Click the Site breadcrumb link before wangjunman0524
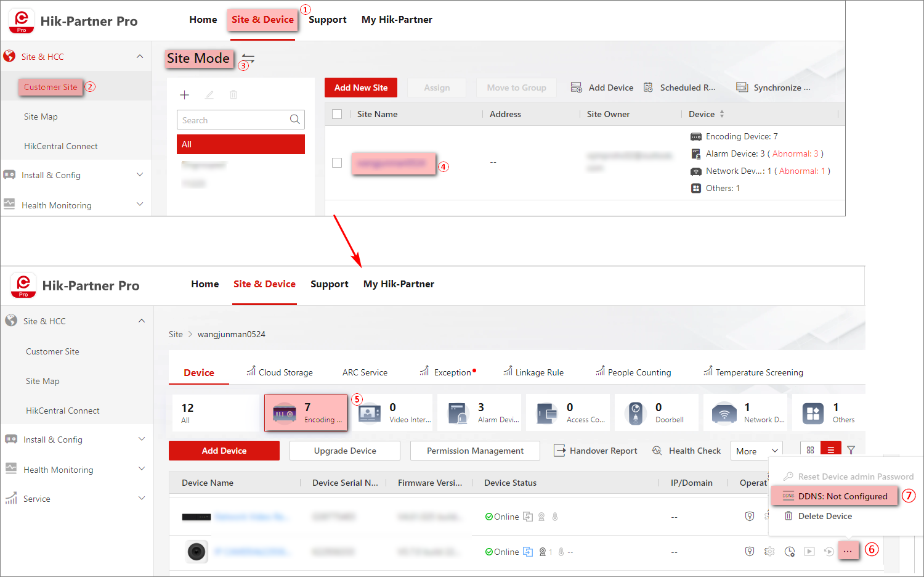This screenshot has width=924, height=577. [x=176, y=334]
